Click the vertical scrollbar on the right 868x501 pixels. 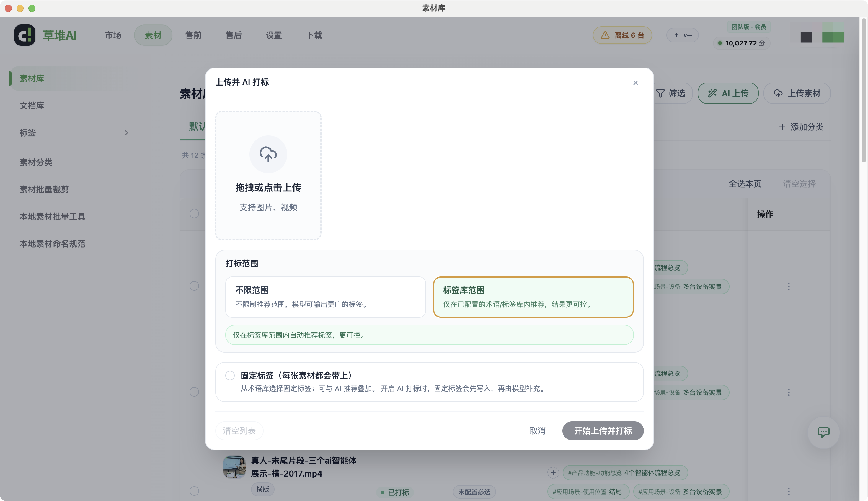(864, 90)
